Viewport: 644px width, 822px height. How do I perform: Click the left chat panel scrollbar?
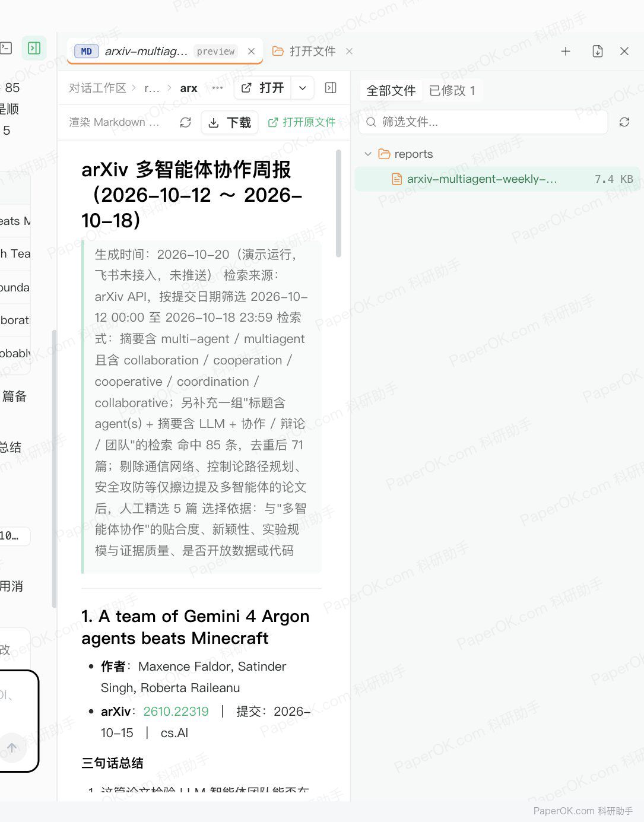click(x=55, y=469)
